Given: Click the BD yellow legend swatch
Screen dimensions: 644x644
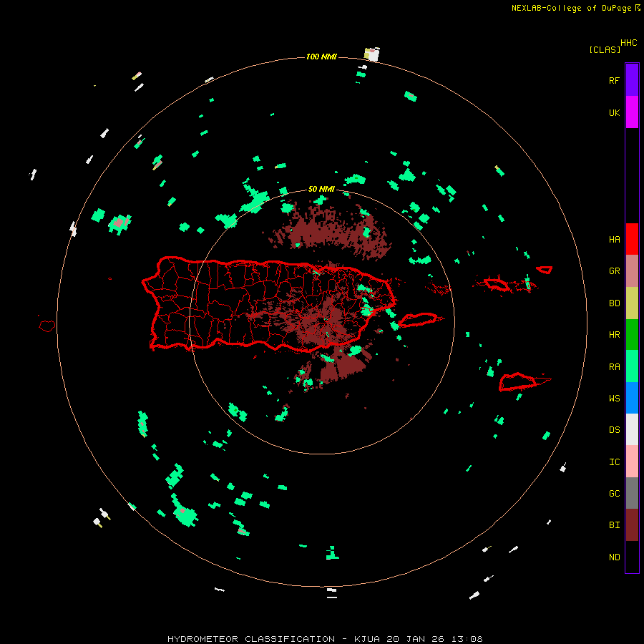Looking at the screenshot, I should (632, 303).
